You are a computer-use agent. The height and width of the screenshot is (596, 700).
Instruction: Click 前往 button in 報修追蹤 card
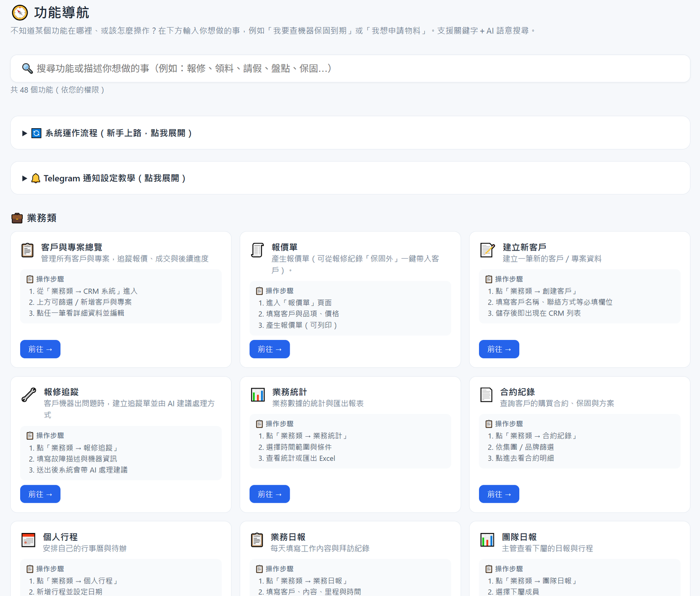click(40, 494)
